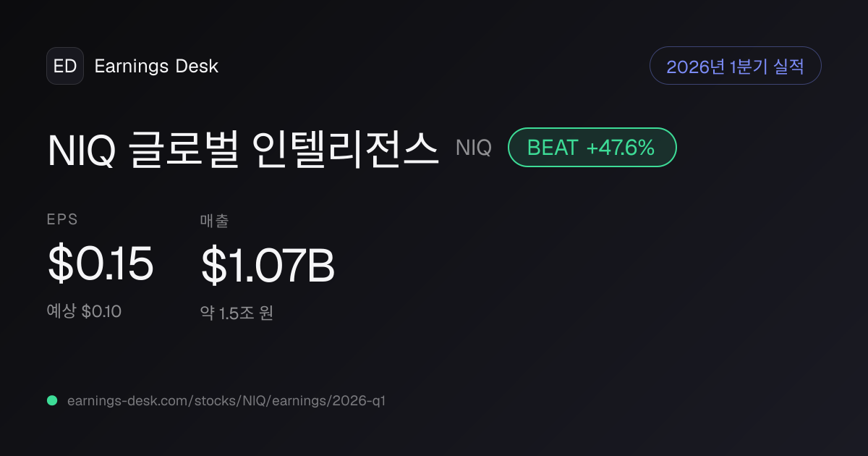Click the $0.15 EPS value
Viewport: 868px width, 456px height.
pyautogui.click(x=100, y=264)
